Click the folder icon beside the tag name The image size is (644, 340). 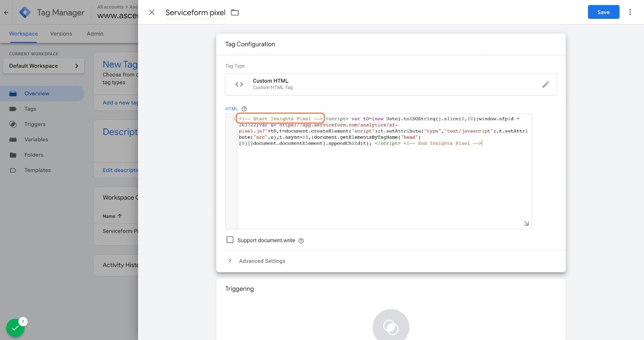tap(235, 12)
